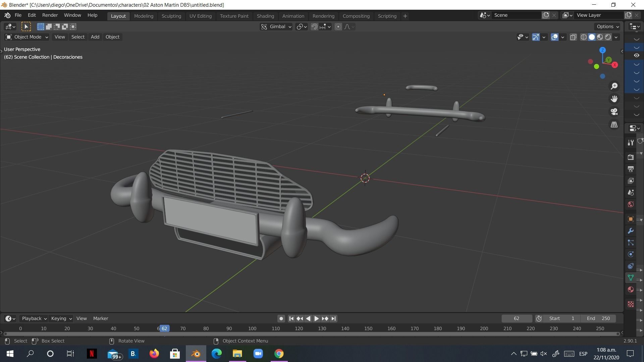The image size is (644, 362).
Task: Open the World properties tab
Action: 631,204
